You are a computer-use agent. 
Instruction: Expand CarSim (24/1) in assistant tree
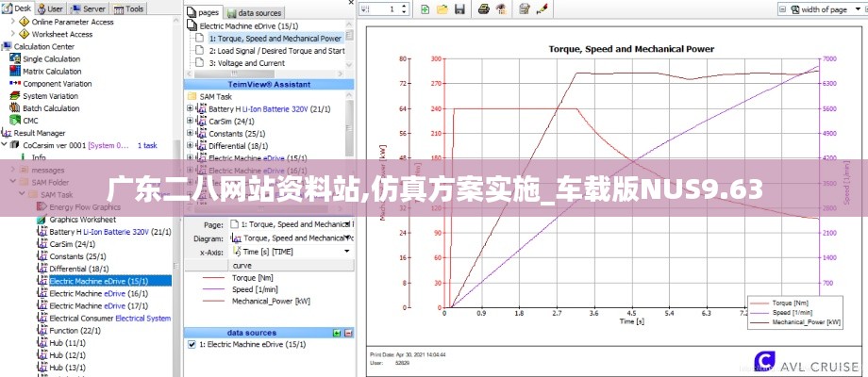pyautogui.click(x=190, y=121)
